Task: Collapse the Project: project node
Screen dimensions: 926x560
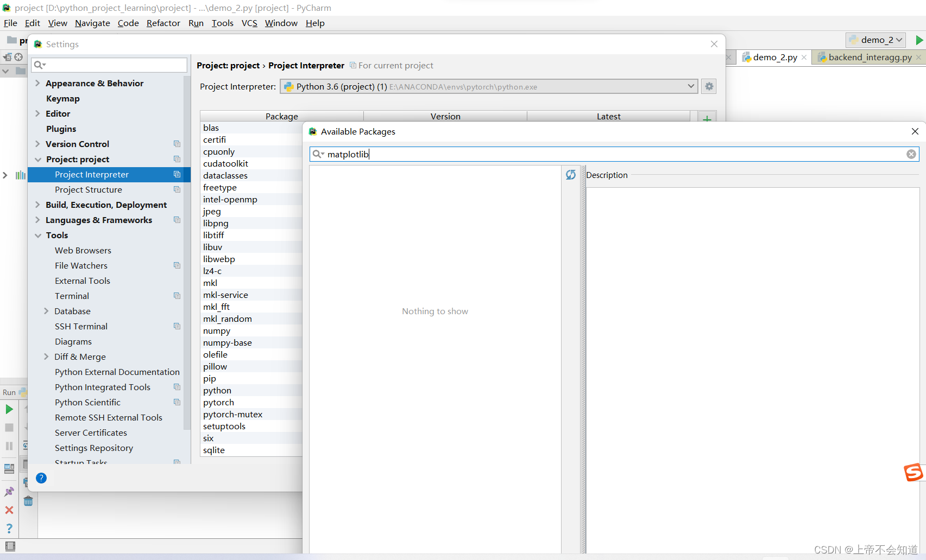Action: point(38,160)
